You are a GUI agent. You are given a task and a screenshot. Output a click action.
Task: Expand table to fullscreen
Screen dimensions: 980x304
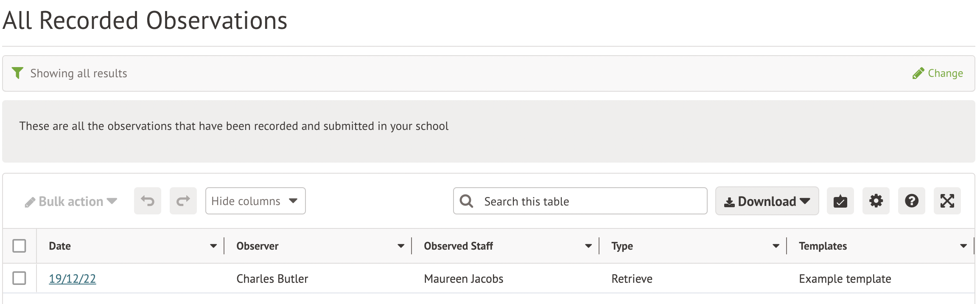[947, 201]
